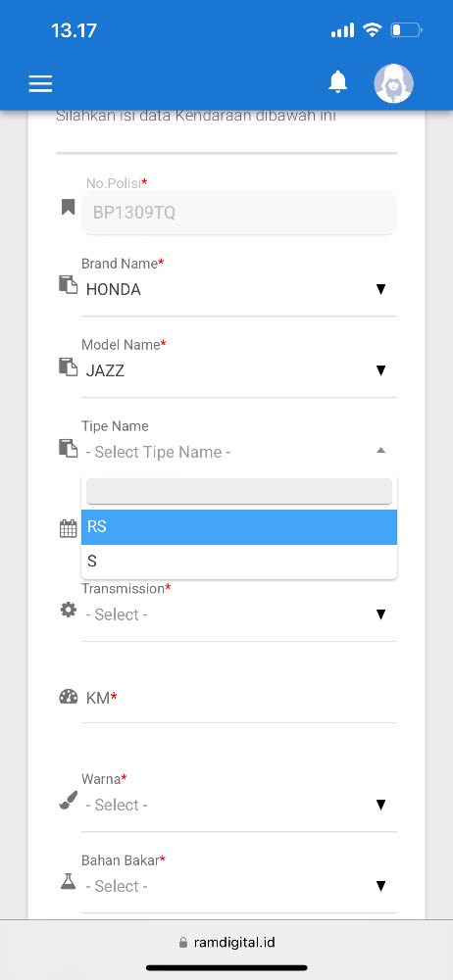The width and height of the screenshot is (453, 980).
Task: Click the gear icon beside Transmission
Action: (69, 610)
